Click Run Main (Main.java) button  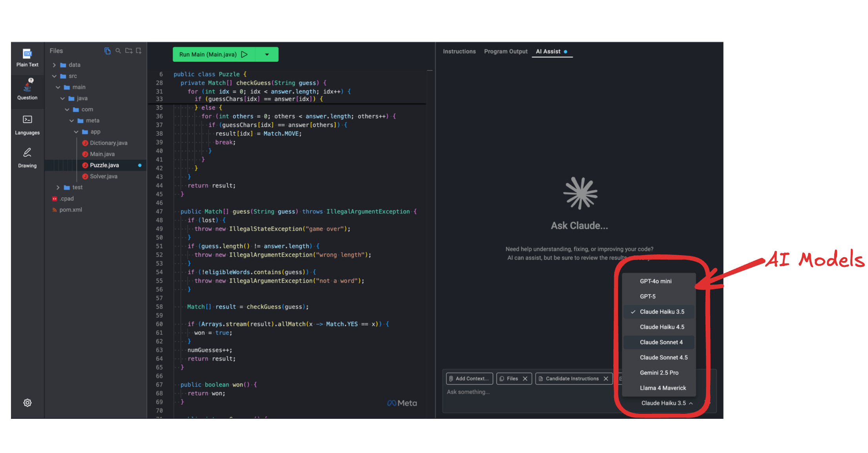tap(213, 55)
